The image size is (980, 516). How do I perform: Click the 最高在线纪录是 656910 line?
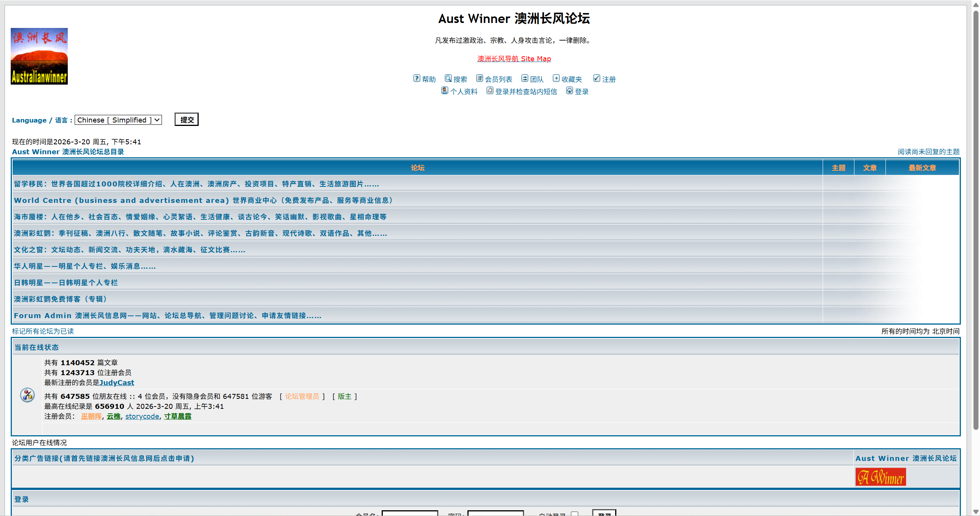pyautogui.click(x=134, y=406)
